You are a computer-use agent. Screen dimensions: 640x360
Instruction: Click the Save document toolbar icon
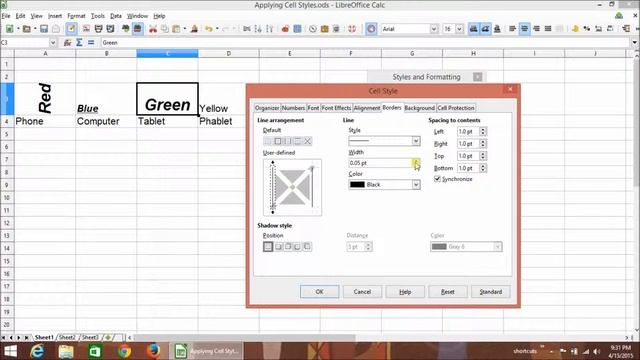coord(44,29)
